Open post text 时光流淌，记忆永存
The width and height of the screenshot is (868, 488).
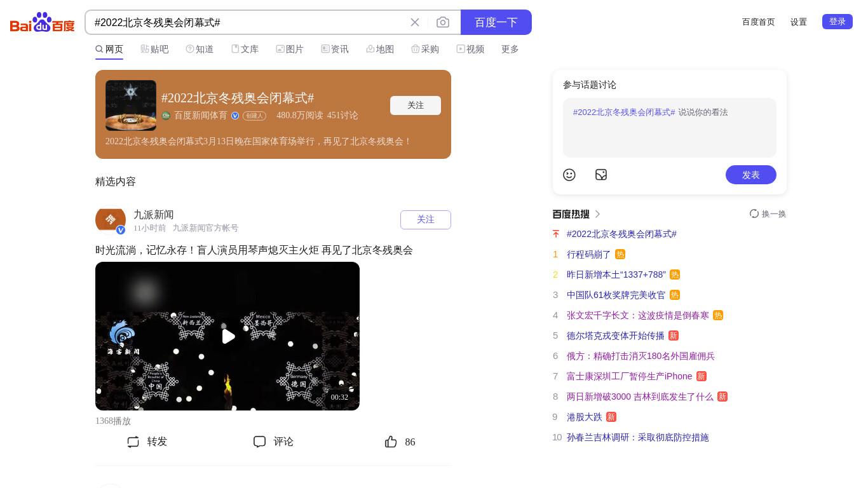click(x=254, y=250)
